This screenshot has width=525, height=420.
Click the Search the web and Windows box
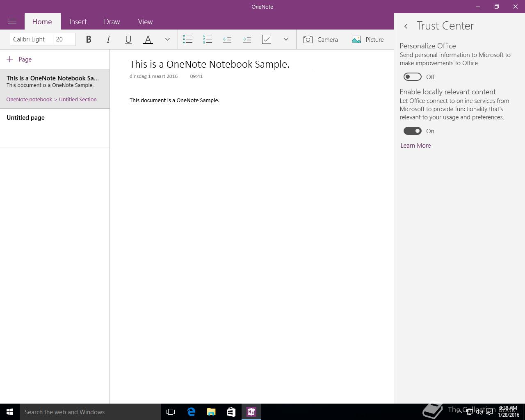tap(90, 412)
